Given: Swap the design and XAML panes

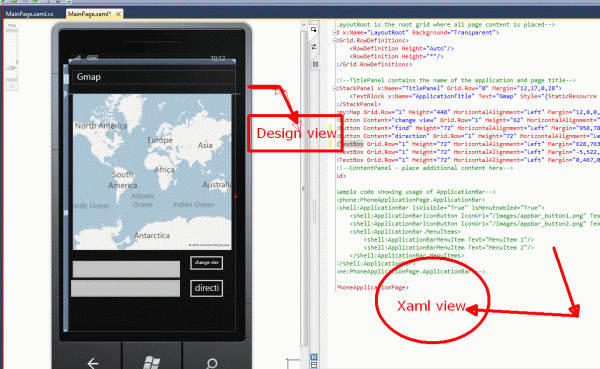Looking at the screenshot, I should click(314, 47).
